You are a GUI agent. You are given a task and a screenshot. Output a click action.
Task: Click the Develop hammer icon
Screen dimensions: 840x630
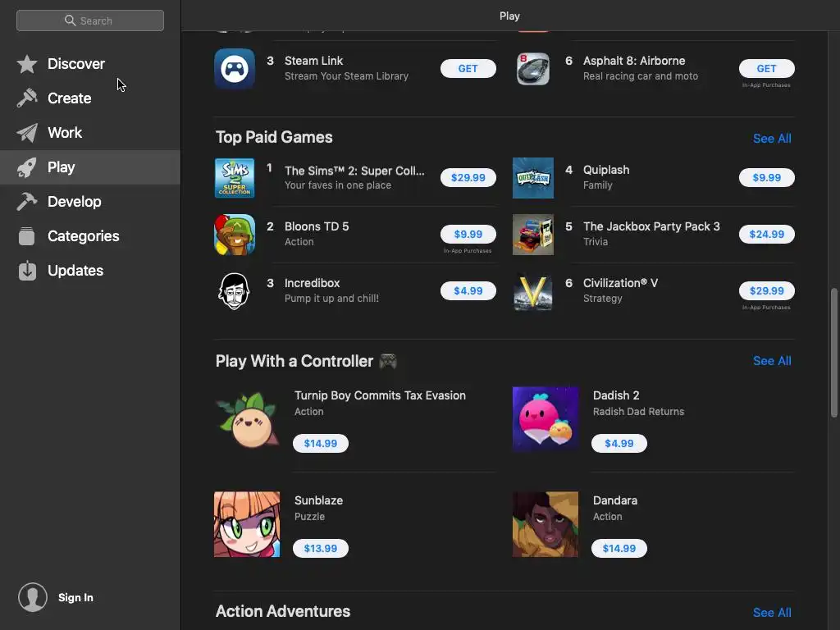point(27,202)
